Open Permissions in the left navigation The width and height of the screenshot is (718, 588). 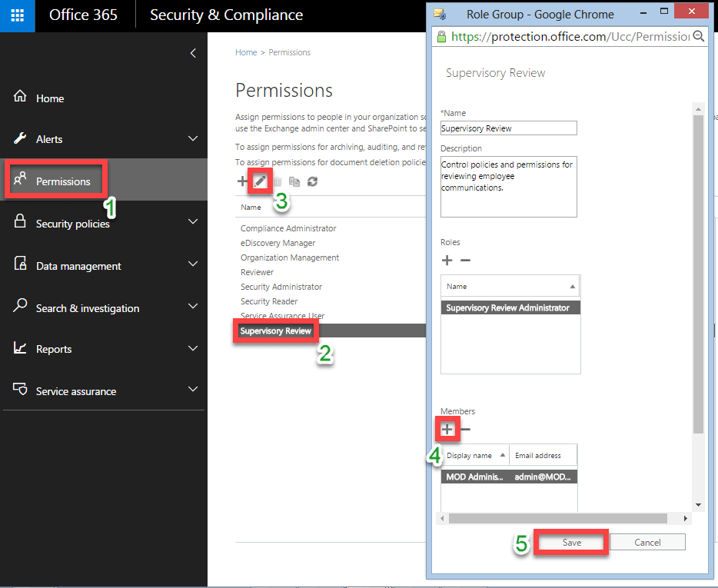(63, 181)
